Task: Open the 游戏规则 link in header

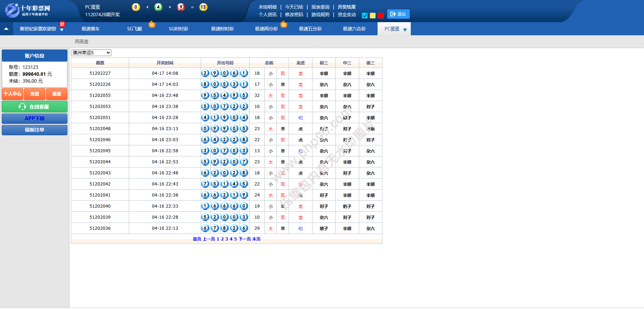Action: (x=320, y=15)
